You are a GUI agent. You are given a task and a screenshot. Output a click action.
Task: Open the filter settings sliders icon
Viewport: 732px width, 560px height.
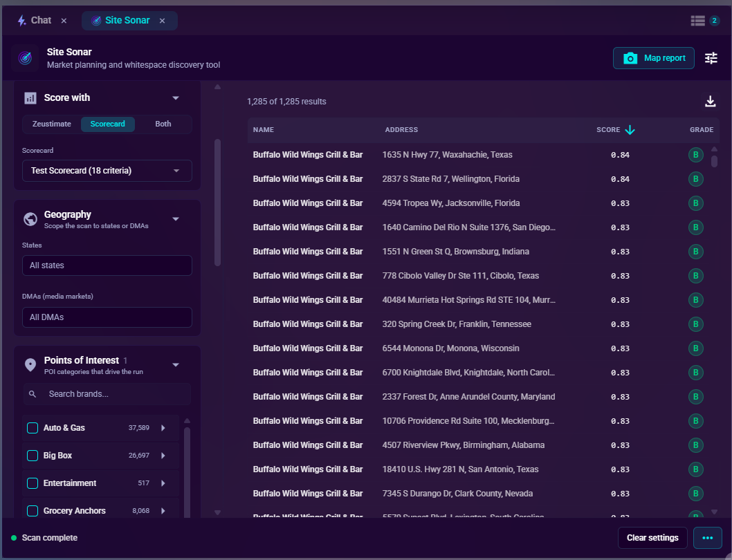[x=711, y=58]
